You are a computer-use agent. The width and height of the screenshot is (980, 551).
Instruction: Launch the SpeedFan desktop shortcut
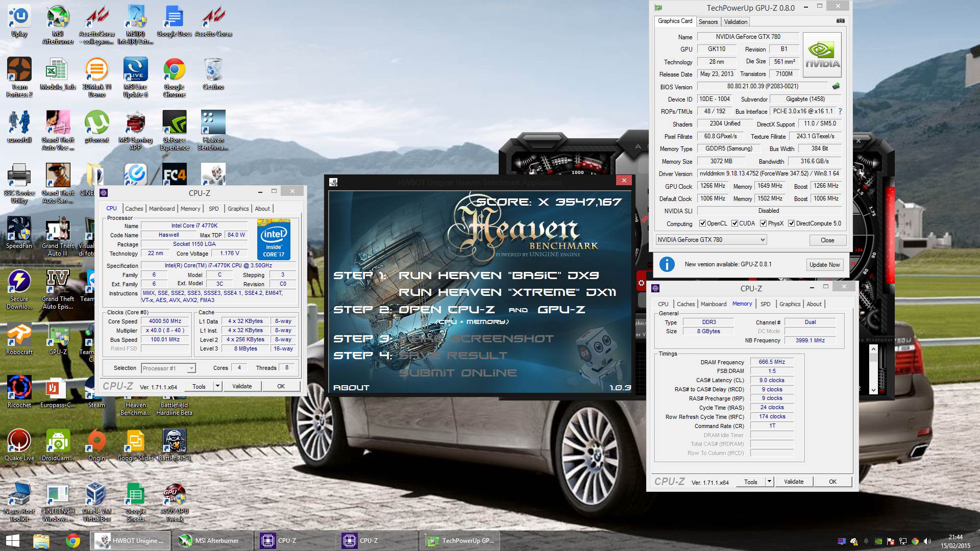[19, 233]
